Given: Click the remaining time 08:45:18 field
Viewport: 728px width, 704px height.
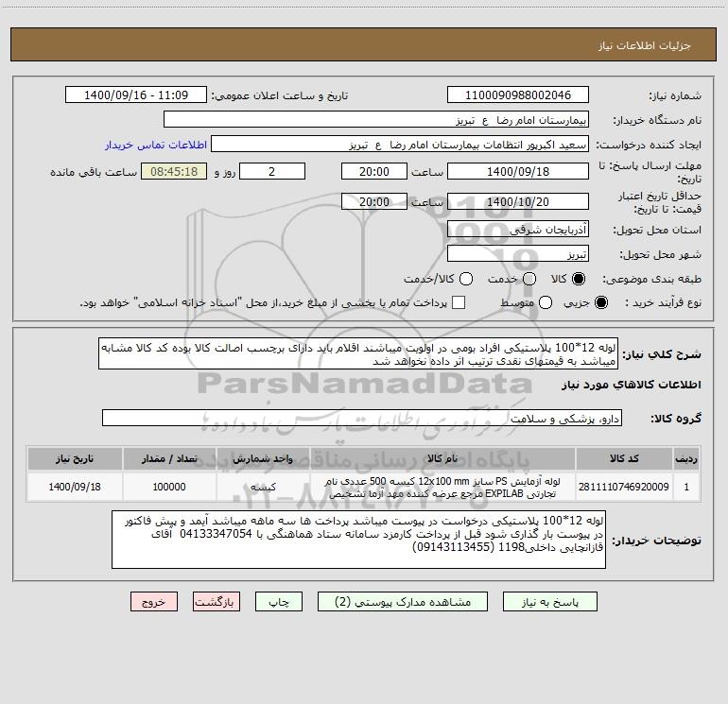Looking at the screenshot, I should (x=174, y=171).
